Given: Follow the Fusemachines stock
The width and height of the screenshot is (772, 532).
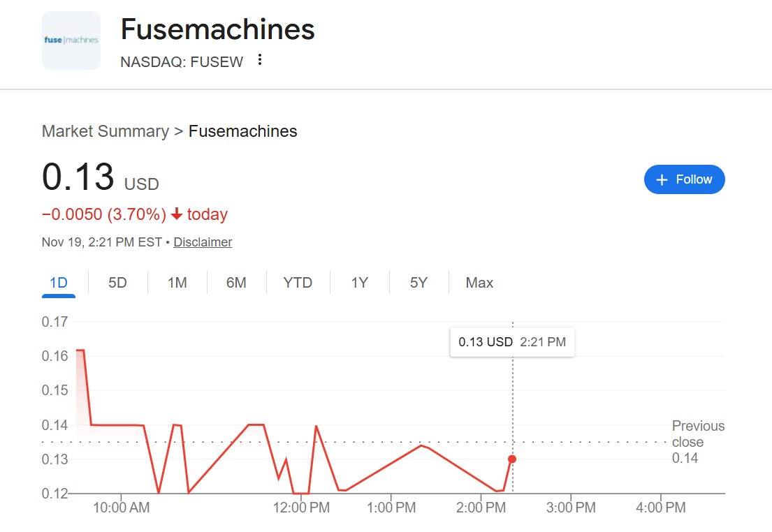Looking at the screenshot, I should [x=684, y=179].
